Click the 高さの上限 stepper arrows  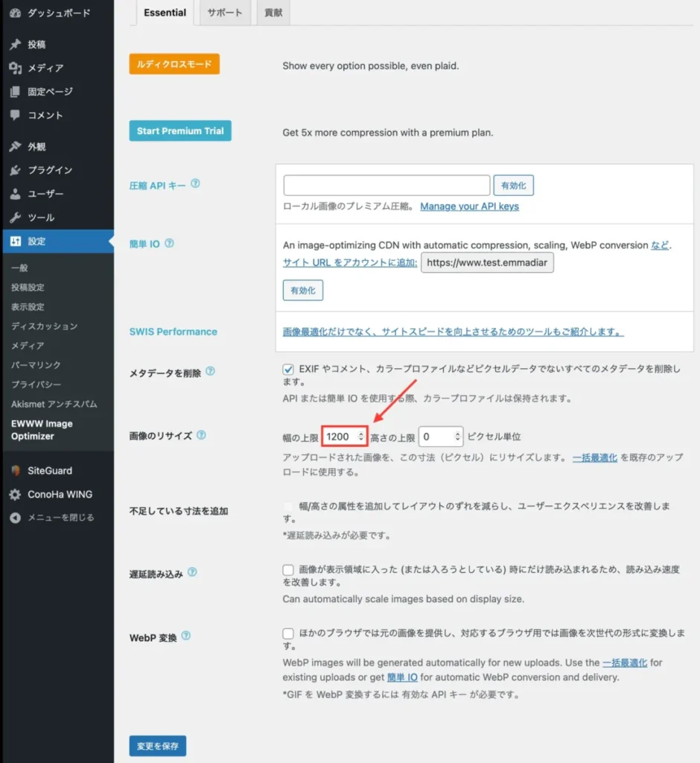(457, 437)
